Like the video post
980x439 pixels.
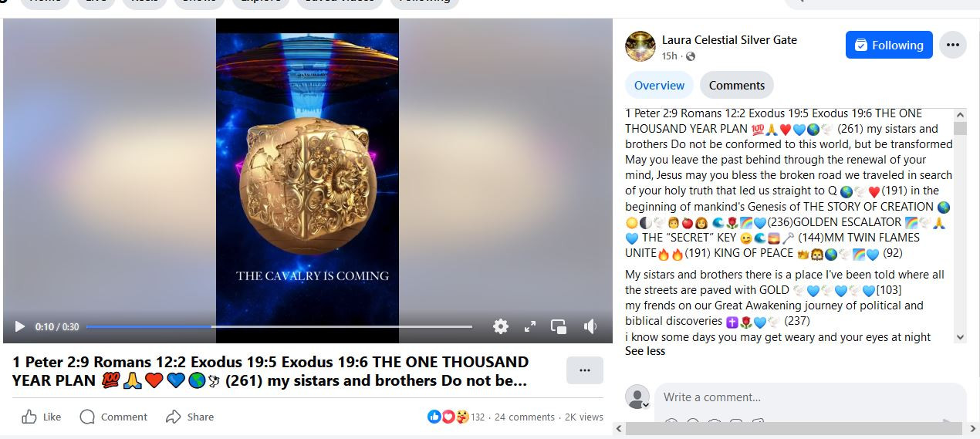[42, 417]
